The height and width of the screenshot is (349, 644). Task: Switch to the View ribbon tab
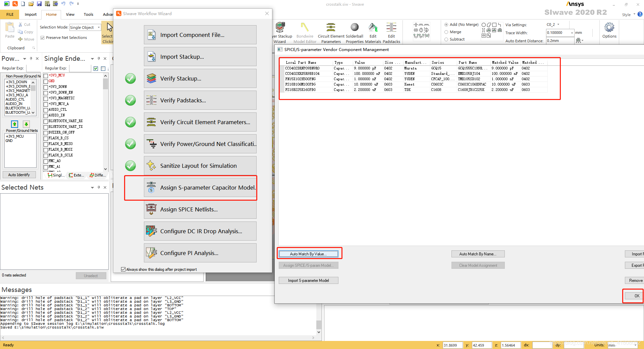tap(70, 14)
